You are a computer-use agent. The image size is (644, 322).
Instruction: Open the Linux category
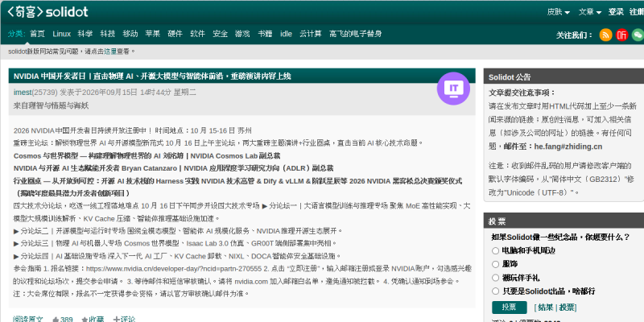click(62, 34)
